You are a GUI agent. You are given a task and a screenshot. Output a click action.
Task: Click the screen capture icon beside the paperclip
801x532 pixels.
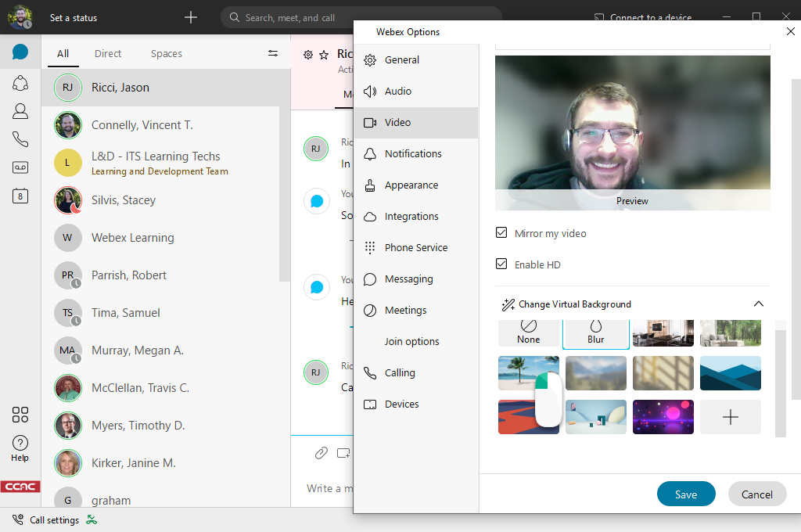pos(343,453)
